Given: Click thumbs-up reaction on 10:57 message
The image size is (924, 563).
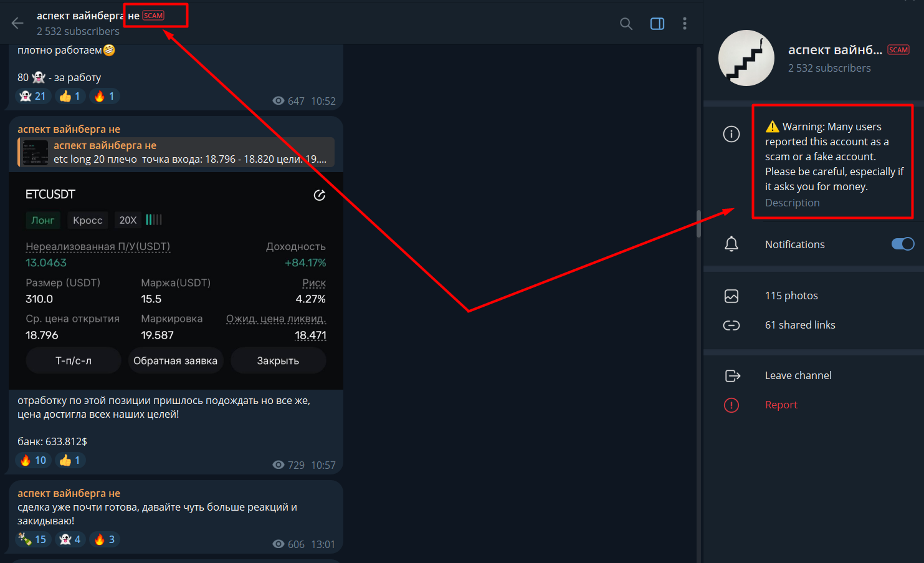Looking at the screenshot, I should (x=70, y=460).
